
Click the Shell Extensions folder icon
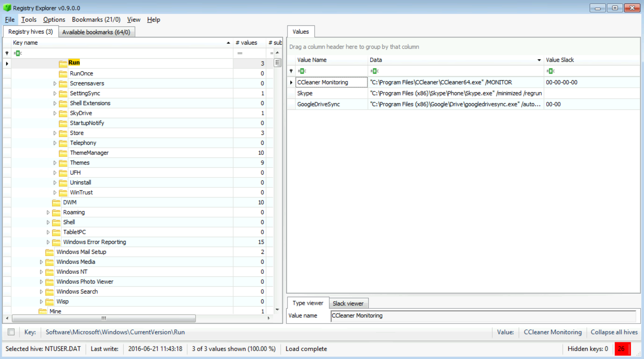click(x=63, y=103)
